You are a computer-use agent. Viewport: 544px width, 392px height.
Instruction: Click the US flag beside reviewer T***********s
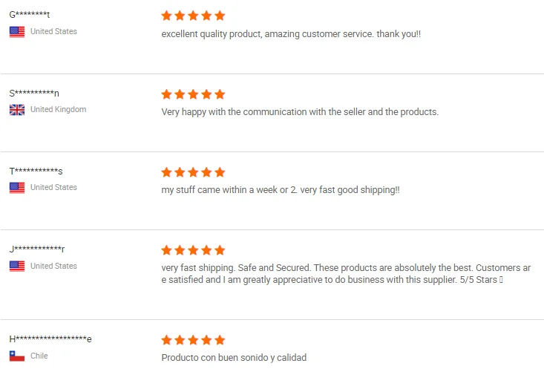coord(17,188)
